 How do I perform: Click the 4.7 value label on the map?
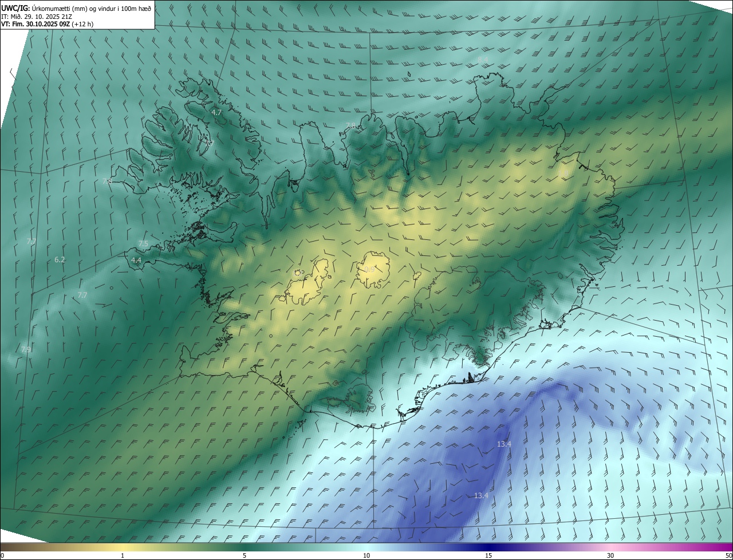pos(216,113)
